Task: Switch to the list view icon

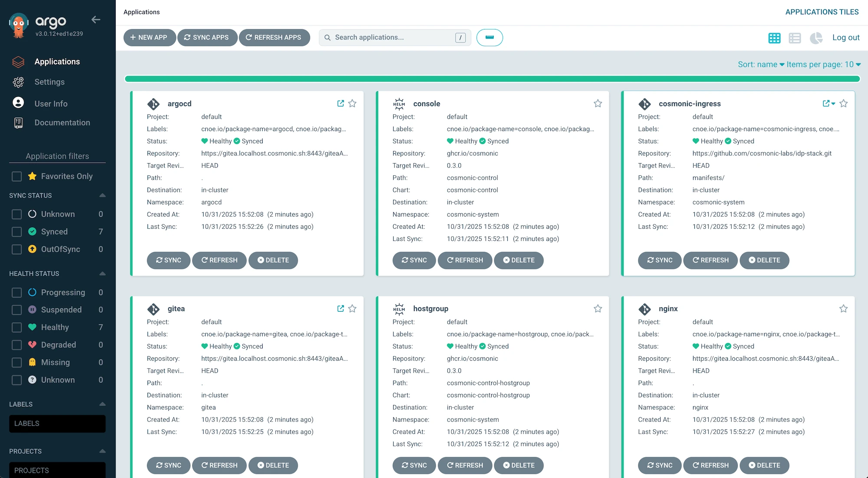Action: (x=795, y=38)
